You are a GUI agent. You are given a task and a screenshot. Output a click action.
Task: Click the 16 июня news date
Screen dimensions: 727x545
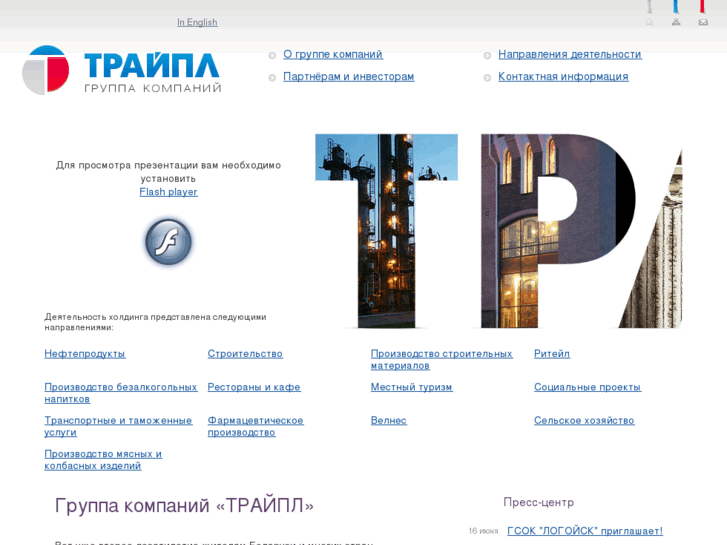point(484,531)
